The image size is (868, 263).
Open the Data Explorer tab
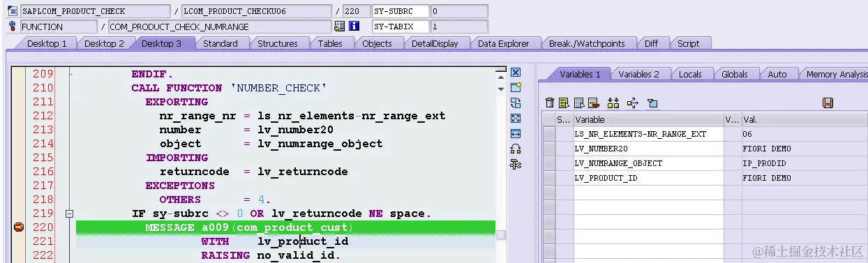(x=504, y=43)
